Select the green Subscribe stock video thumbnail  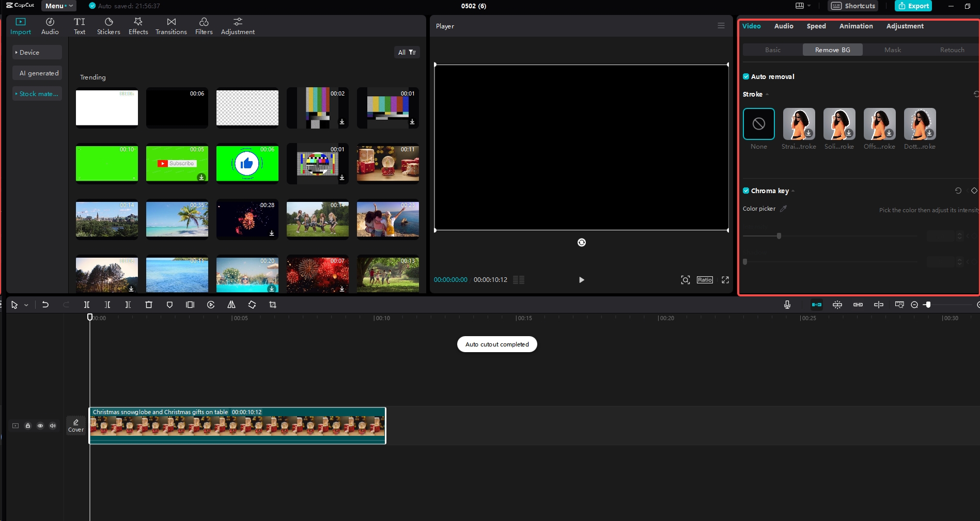pos(177,164)
